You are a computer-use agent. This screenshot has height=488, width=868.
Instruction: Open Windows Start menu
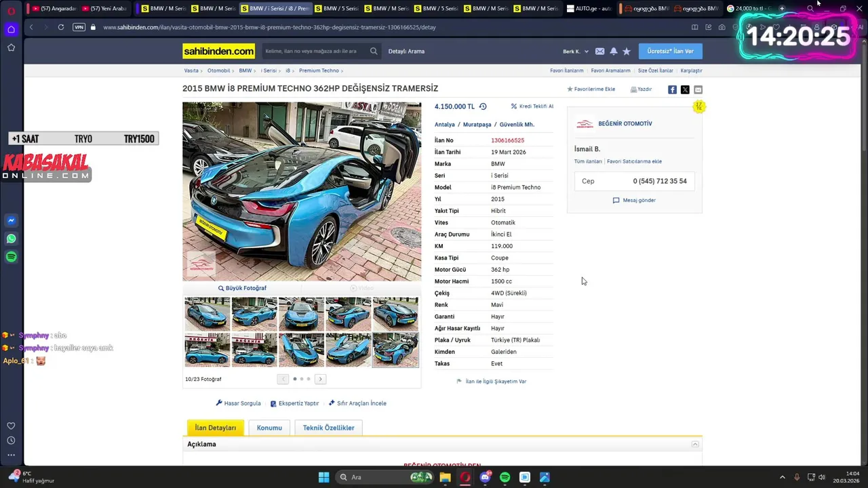click(323, 477)
